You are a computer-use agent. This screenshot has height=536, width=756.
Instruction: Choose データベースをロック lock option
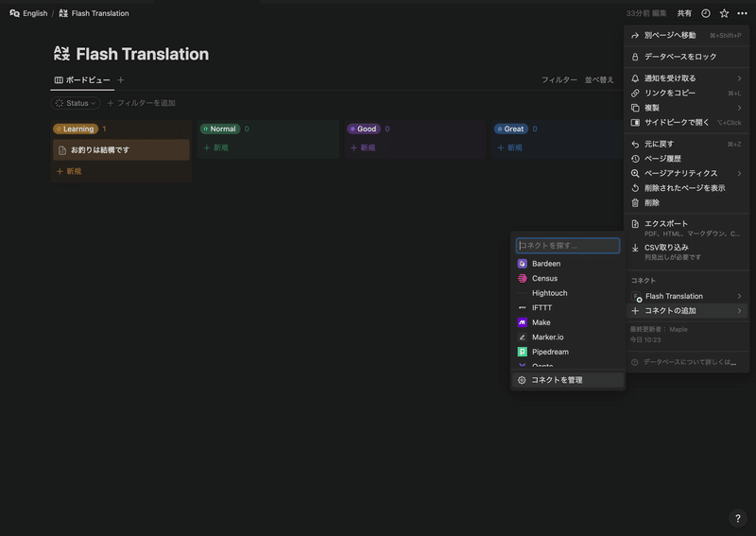687,57
